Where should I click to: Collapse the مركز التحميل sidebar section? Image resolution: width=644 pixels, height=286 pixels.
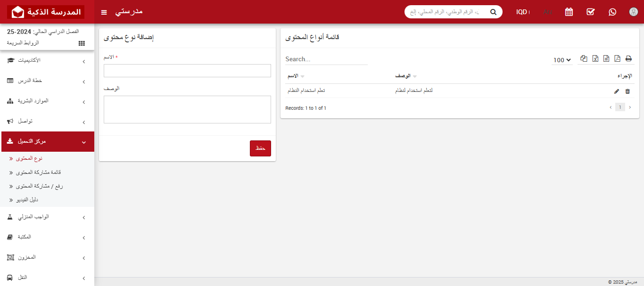click(47, 141)
